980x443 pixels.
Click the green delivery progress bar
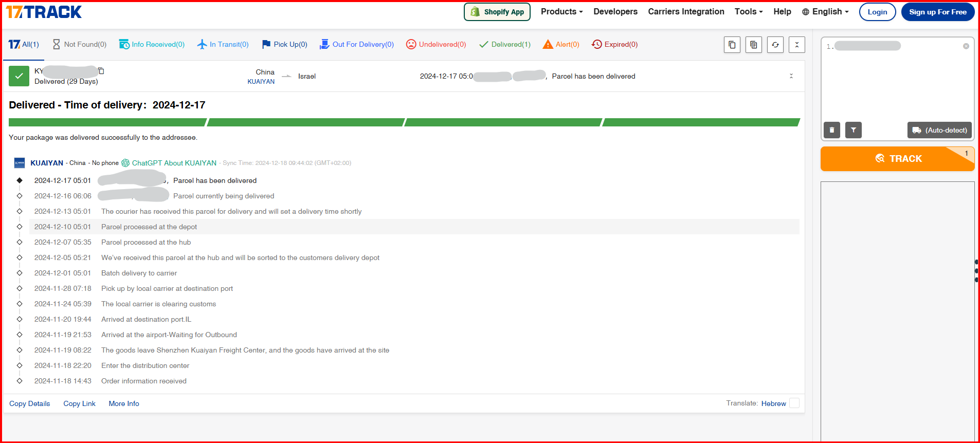pyautogui.click(x=404, y=122)
